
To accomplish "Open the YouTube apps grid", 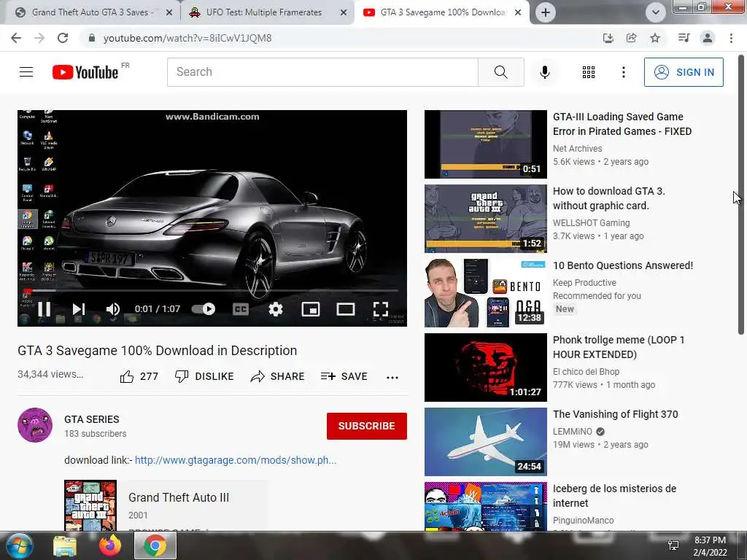I will point(589,72).
